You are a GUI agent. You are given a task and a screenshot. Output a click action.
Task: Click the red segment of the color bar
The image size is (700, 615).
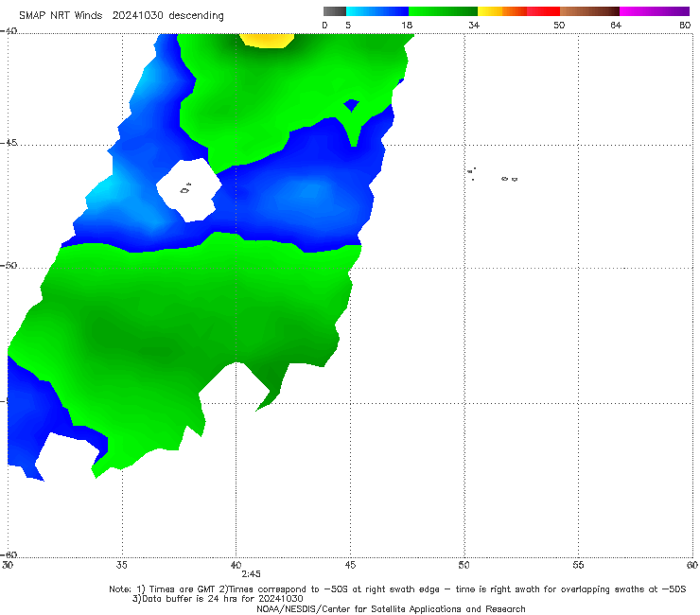[x=543, y=11]
